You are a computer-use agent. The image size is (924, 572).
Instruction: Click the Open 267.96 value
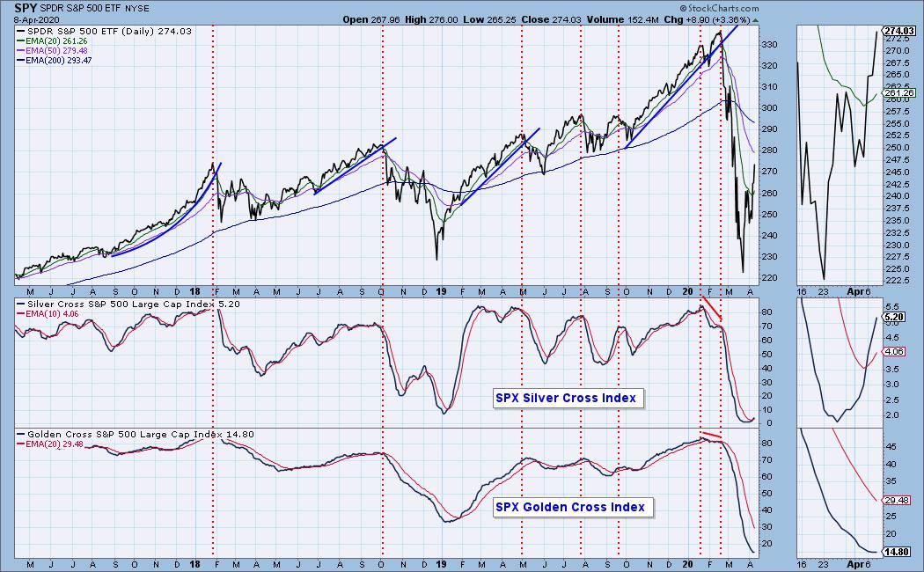point(371,19)
